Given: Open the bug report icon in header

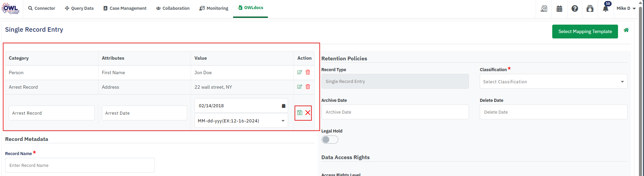Looking at the screenshot, I should pyautogui.click(x=590, y=9).
